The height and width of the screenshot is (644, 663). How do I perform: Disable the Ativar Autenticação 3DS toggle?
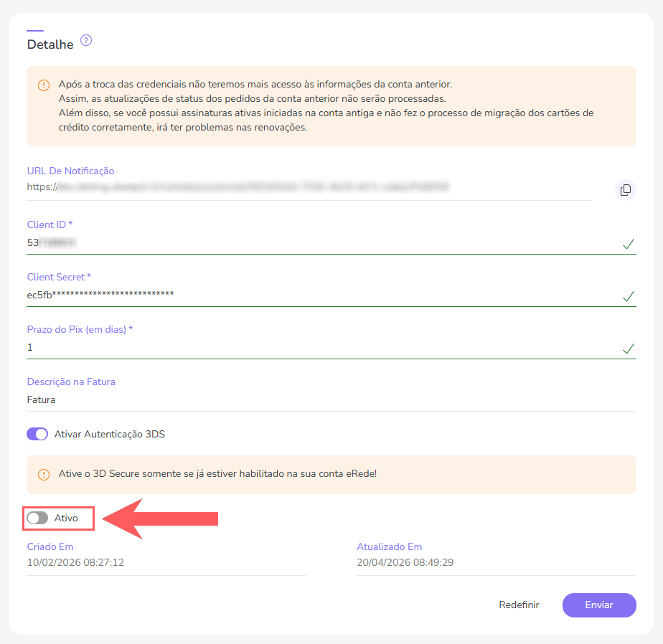[x=37, y=434]
